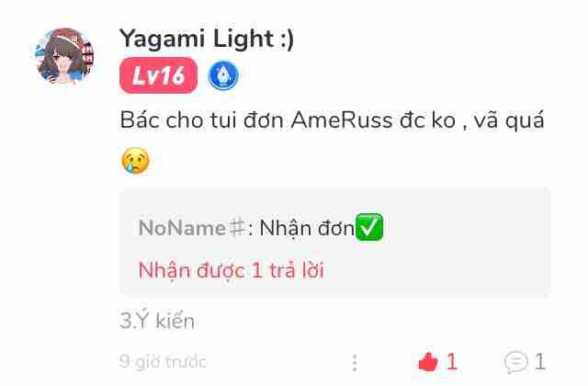Tap the blue pen author badge
This screenshot has height=386, width=588.
click(x=223, y=75)
